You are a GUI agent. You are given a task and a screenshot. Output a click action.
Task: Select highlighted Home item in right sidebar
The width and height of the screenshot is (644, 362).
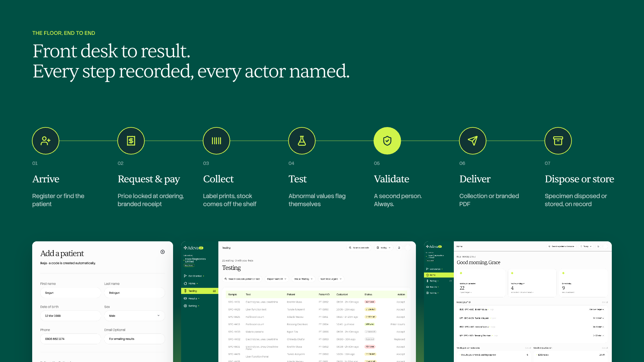439,275
